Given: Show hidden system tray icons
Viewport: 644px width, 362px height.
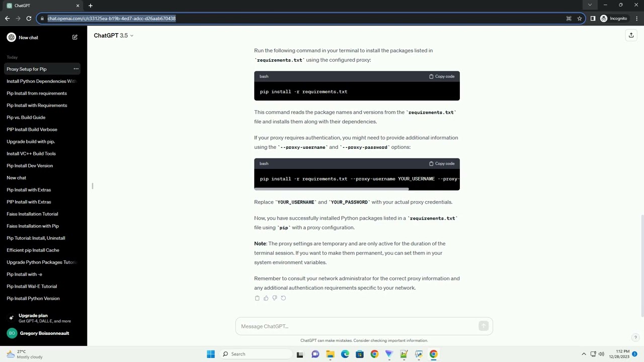Looking at the screenshot, I should coord(584,354).
